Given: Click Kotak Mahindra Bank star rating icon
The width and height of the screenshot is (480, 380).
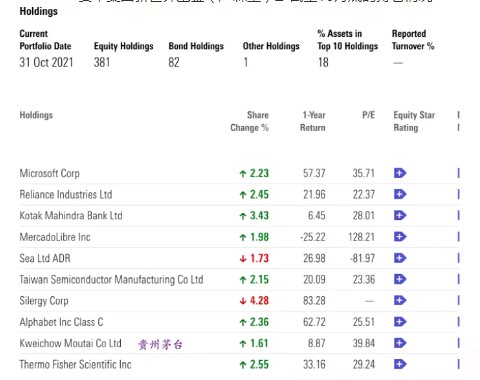Looking at the screenshot, I should 400,215.
